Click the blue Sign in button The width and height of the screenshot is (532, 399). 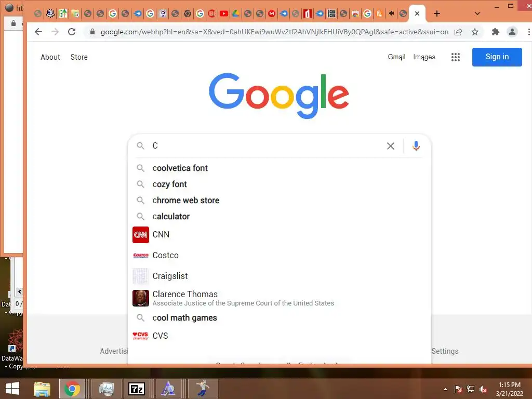(x=497, y=57)
